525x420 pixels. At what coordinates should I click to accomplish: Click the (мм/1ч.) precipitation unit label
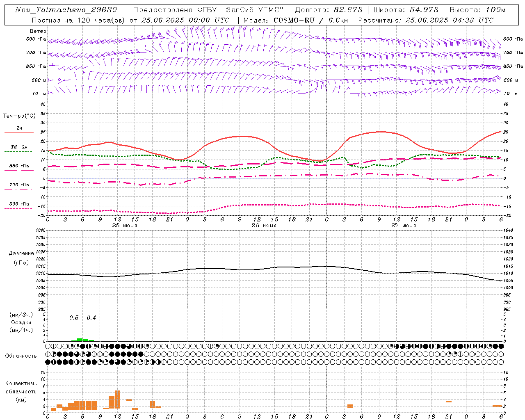point(21,331)
